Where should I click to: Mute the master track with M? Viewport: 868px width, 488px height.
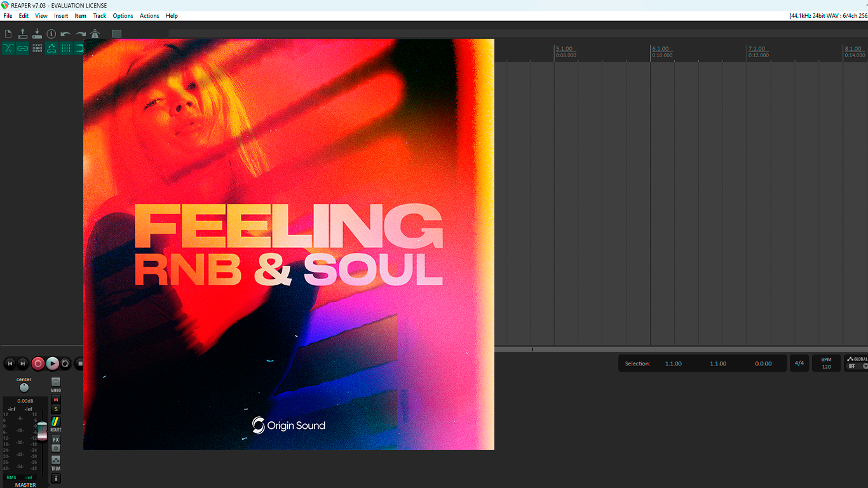tap(56, 400)
